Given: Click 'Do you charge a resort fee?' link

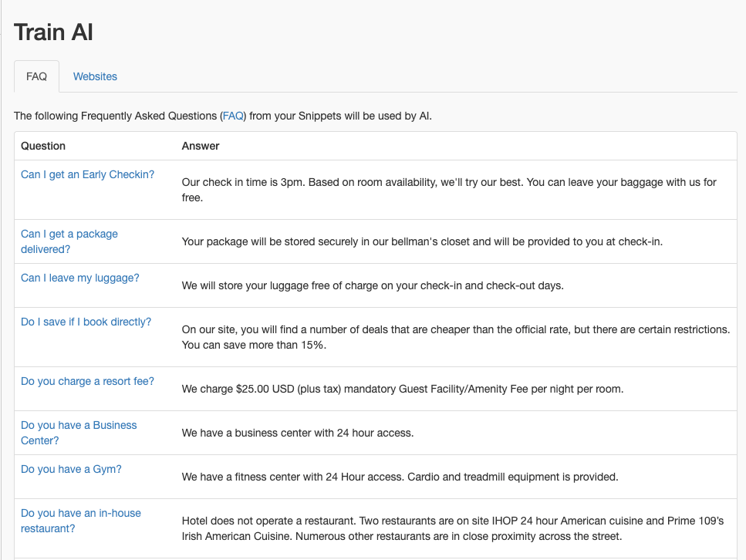Looking at the screenshot, I should (x=87, y=381).
